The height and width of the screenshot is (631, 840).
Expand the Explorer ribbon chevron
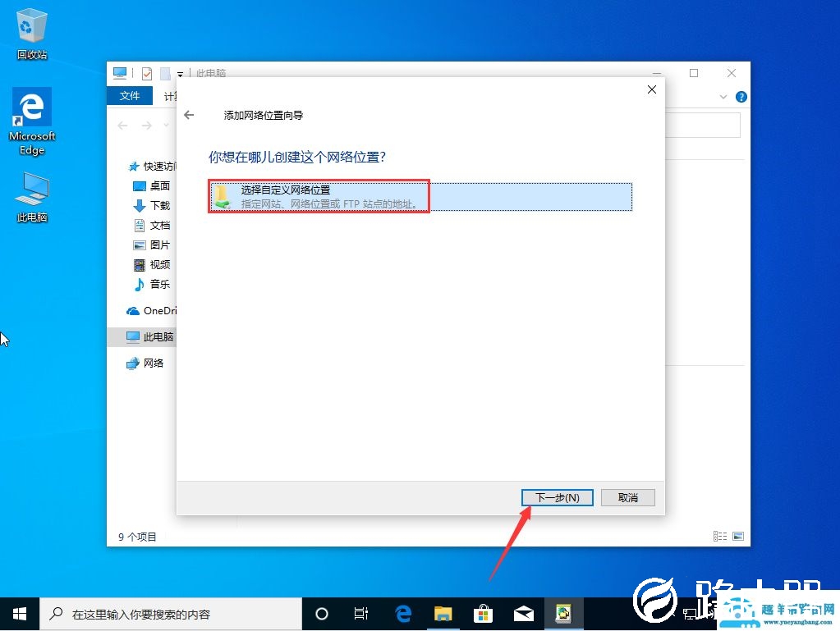click(723, 97)
